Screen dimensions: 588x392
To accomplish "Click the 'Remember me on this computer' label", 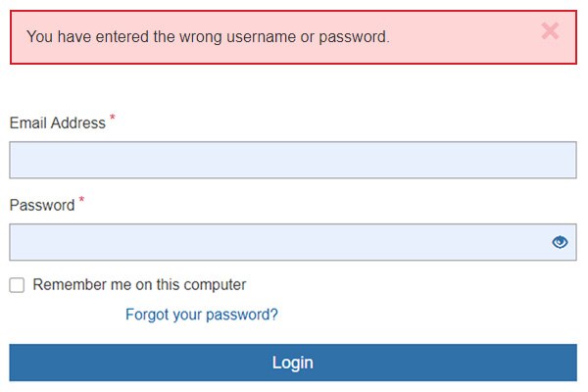I will pos(139,285).
